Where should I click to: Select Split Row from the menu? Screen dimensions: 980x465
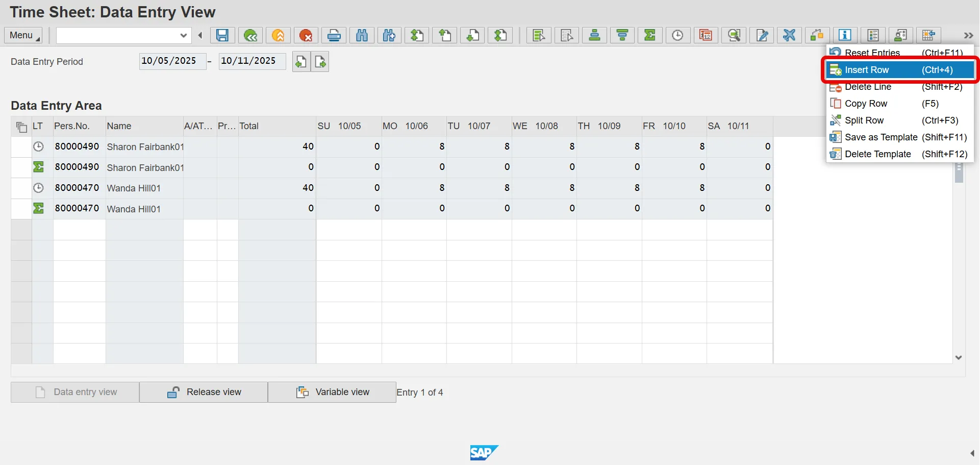coord(900,120)
